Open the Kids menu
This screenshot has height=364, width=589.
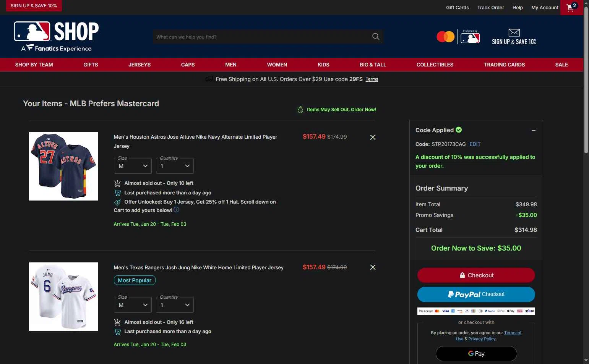323,65
